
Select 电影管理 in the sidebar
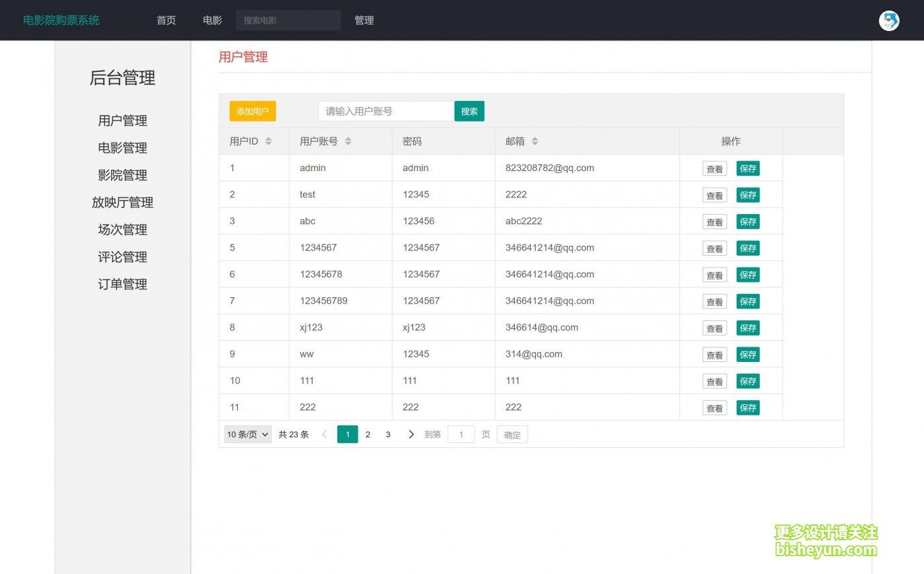click(123, 148)
